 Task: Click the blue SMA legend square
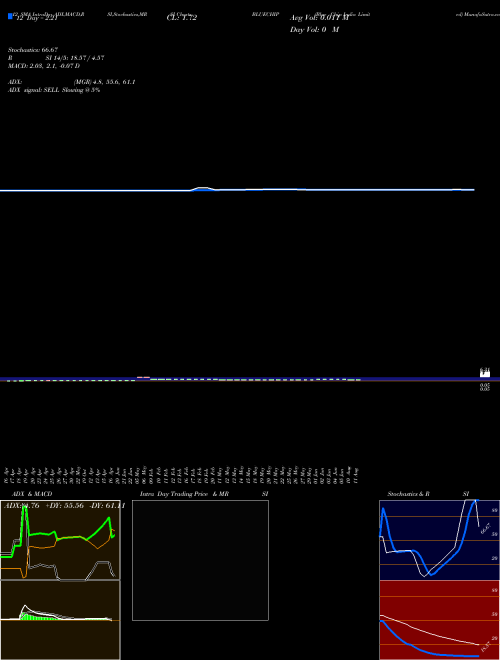click(x=11, y=16)
